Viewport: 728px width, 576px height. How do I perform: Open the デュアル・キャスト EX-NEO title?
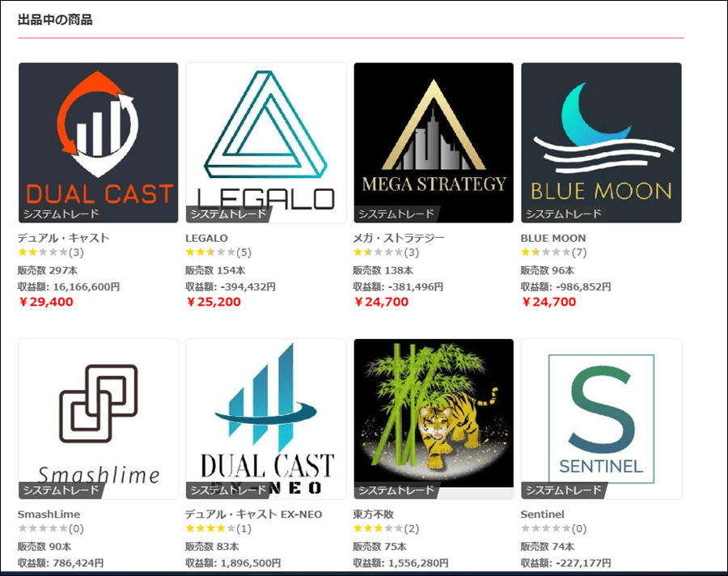coord(253,515)
